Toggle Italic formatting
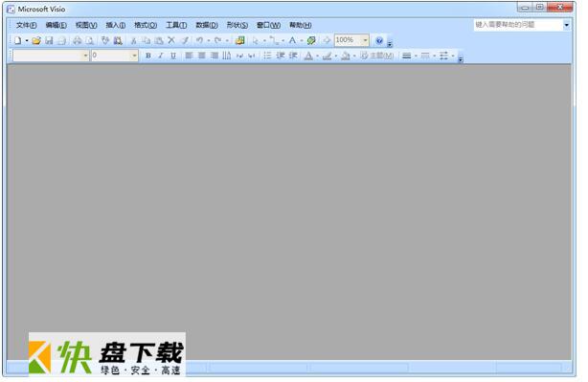Viewport: 588px width, 382px height. (x=161, y=56)
